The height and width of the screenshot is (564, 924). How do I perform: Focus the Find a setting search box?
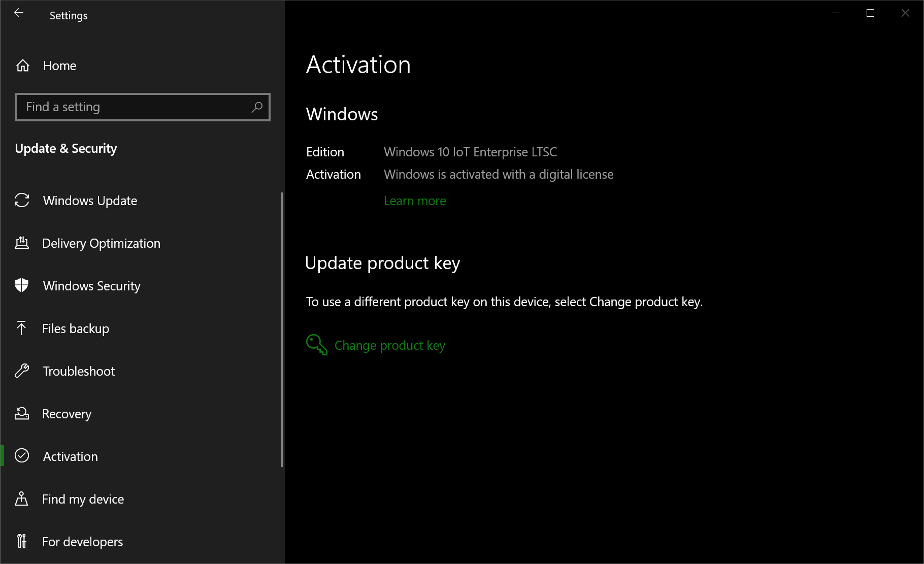(x=143, y=107)
